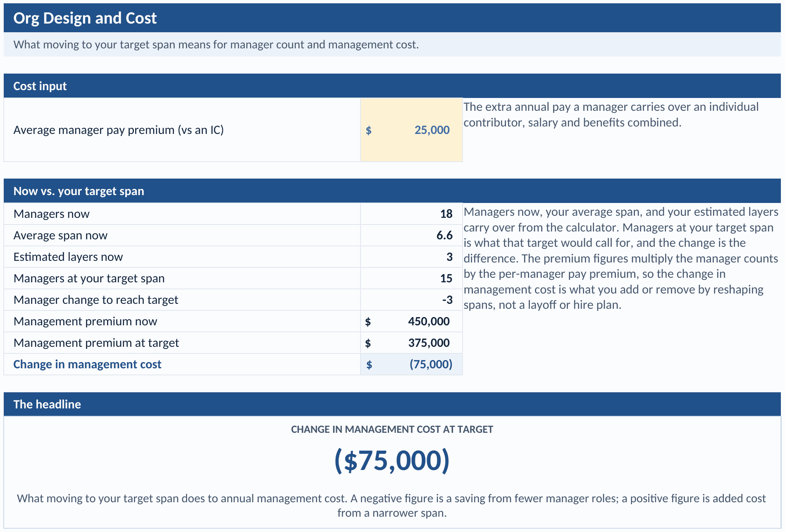Click 'Average manager pay premium (vs an IC)' label
The image size is (785, 532).
118,130
